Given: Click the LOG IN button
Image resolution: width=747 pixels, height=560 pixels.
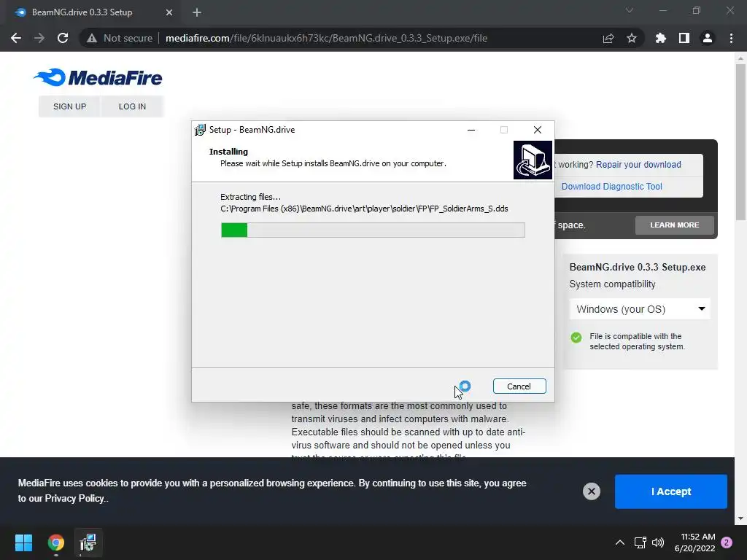Looking at the screenshot, I should [x=133, y=106].
